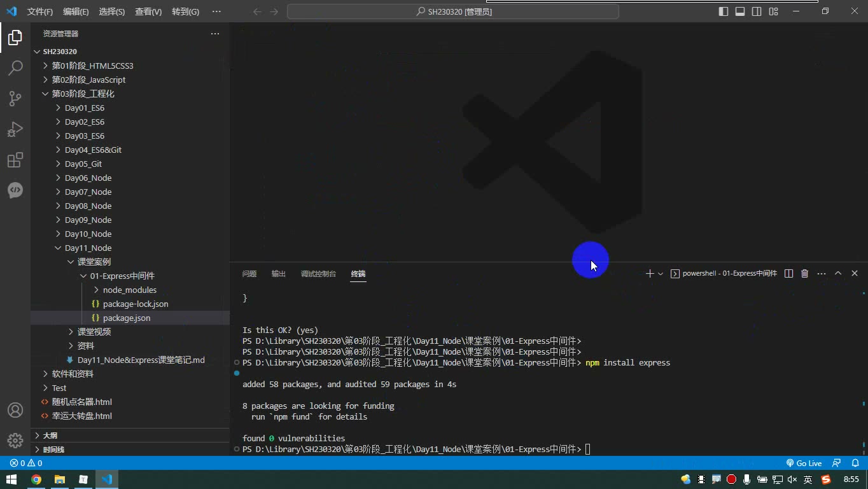Viewport: 868px width, 489px height.
Task: Kill the terminal with trash icon
Action: (x=805, y=273)
